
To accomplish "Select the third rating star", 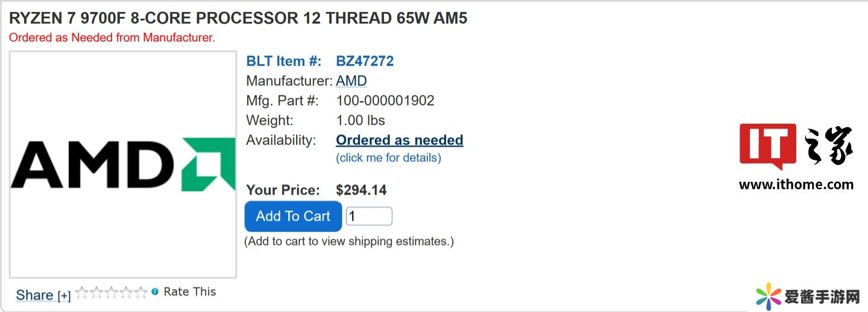I will click(x=111, y=293).
